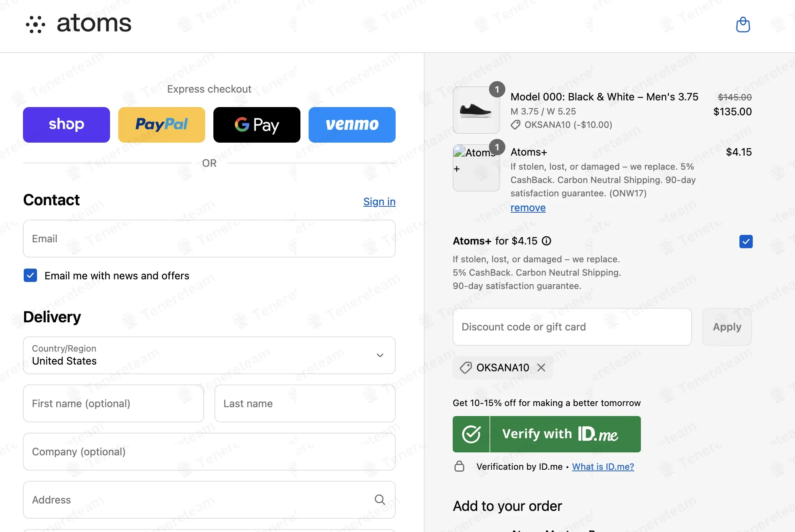Click the black sneaker product thumbnail

pyautogui.click(x=476, y=110)
